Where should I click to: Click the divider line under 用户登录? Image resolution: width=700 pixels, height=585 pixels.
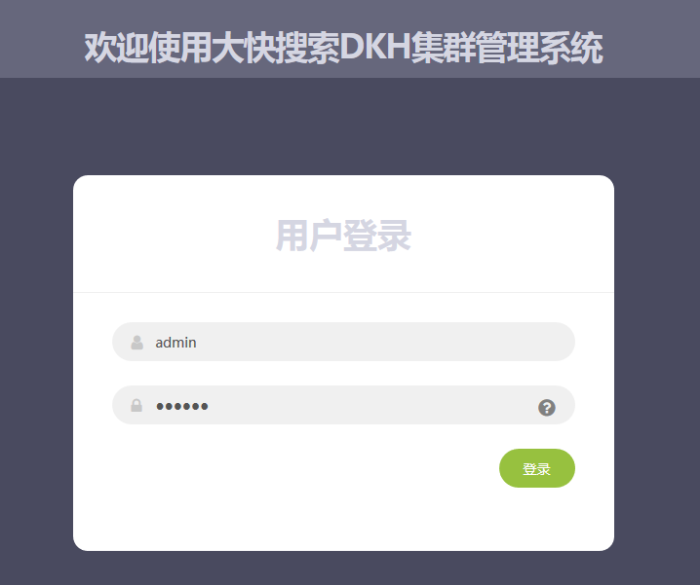343,292
